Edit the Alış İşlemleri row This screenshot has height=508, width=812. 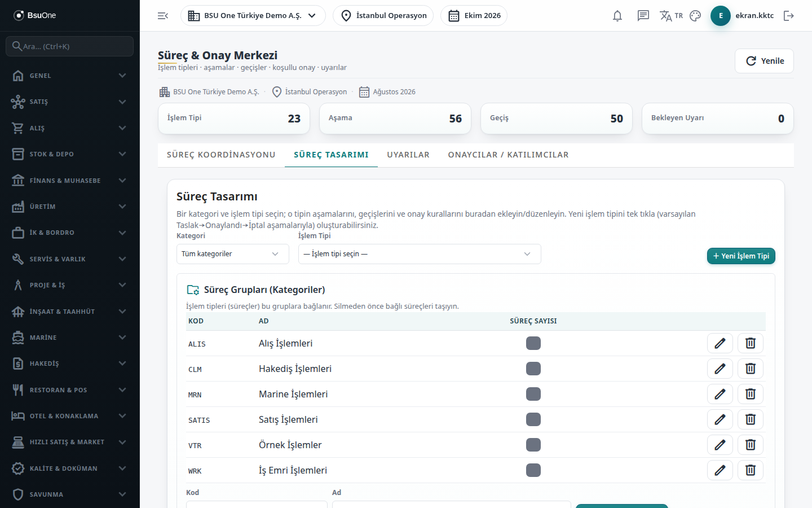(720, 343)
